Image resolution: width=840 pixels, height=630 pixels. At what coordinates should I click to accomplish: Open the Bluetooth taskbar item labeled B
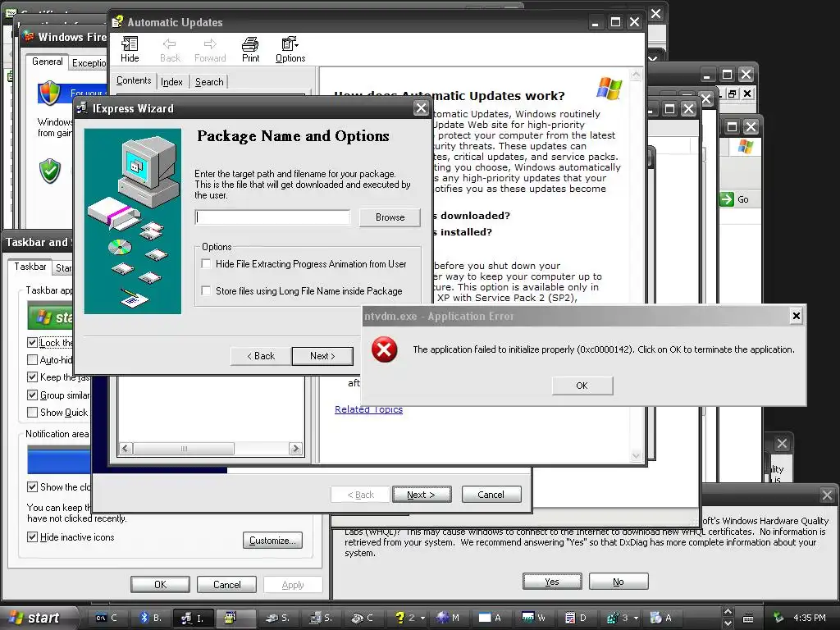[x=149, y=618]
